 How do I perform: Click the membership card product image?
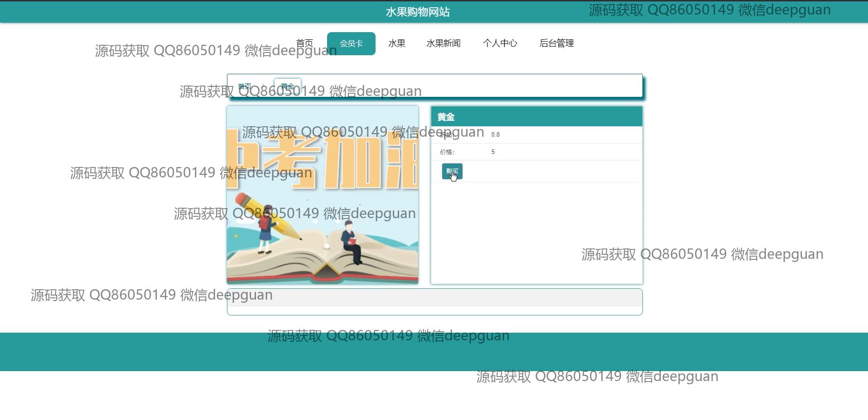click(323, 195)
